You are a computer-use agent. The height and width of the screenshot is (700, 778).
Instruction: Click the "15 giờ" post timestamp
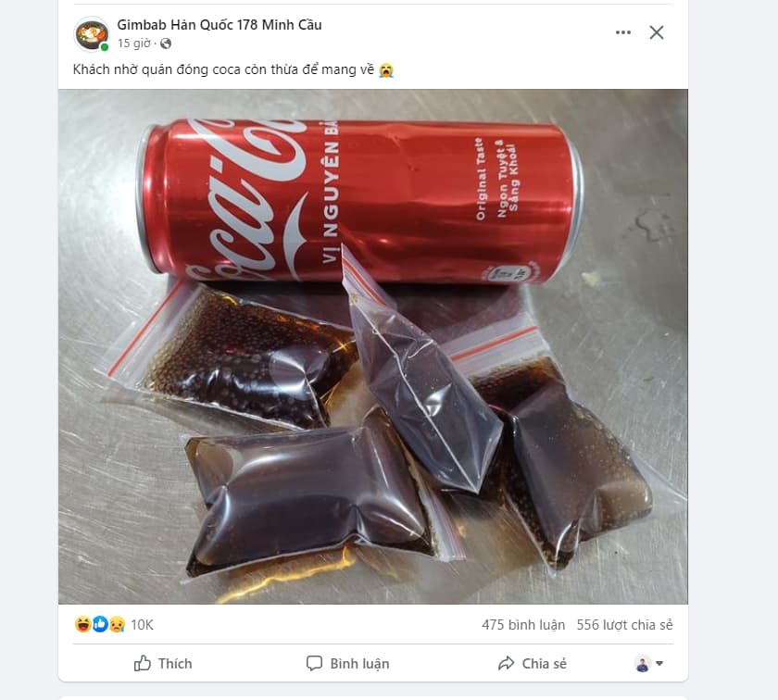[134, 44]
